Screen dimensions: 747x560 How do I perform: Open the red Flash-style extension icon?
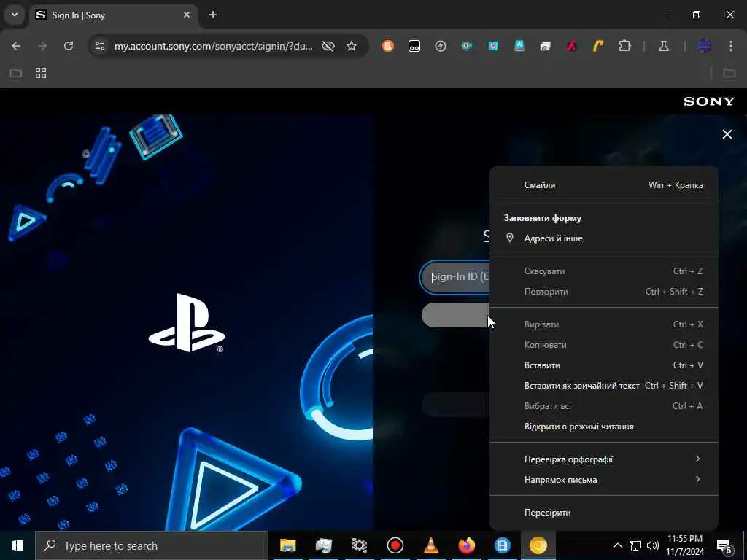click(572, 46)
